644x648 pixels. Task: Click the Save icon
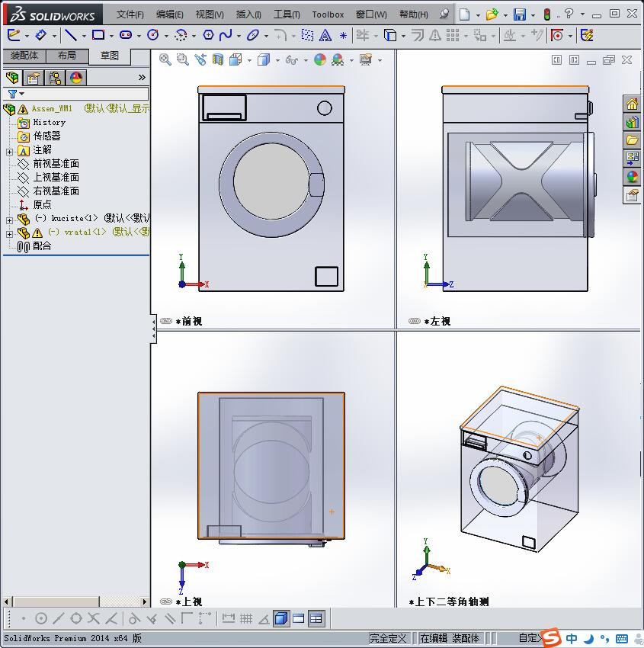[519, 14]
